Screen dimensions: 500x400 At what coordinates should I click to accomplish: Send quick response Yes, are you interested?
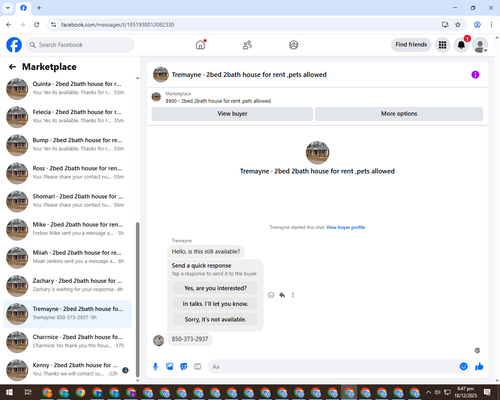click(x=215, y=288)
